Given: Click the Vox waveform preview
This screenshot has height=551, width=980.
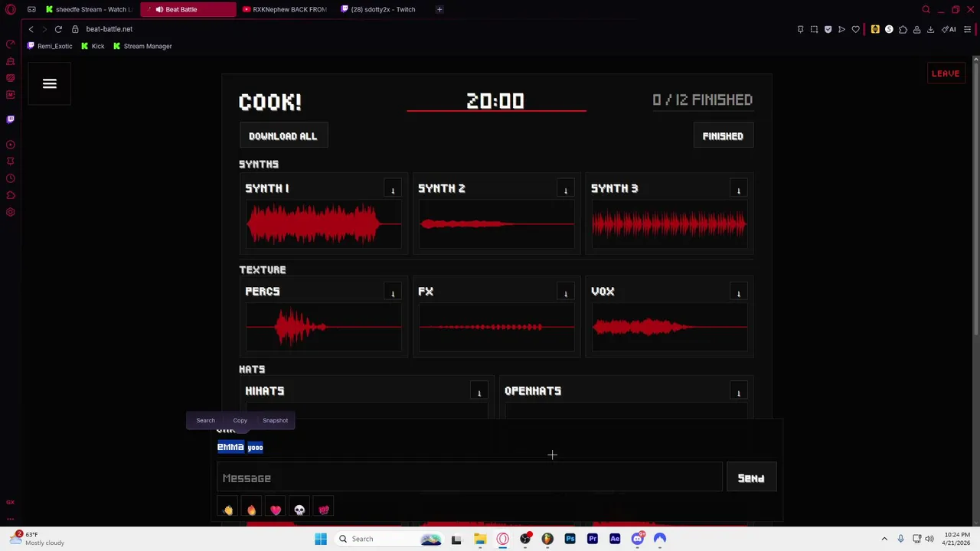Looking at the screenshot, I should 669,328.
